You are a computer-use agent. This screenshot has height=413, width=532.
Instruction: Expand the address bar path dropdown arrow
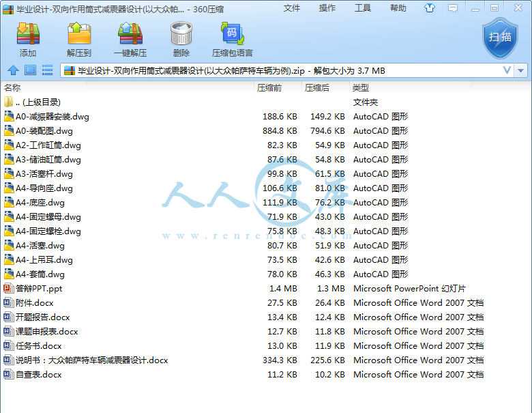(521, 70)
